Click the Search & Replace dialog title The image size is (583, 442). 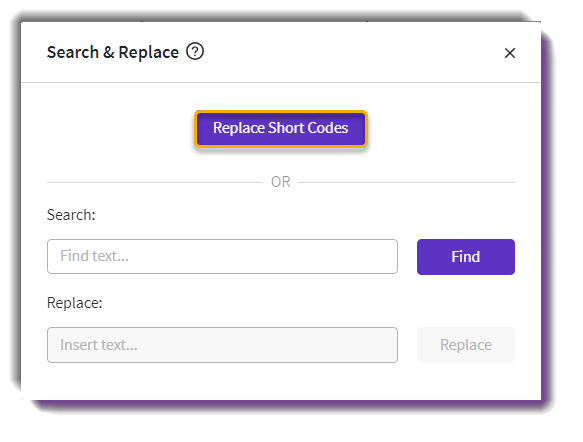113,52
